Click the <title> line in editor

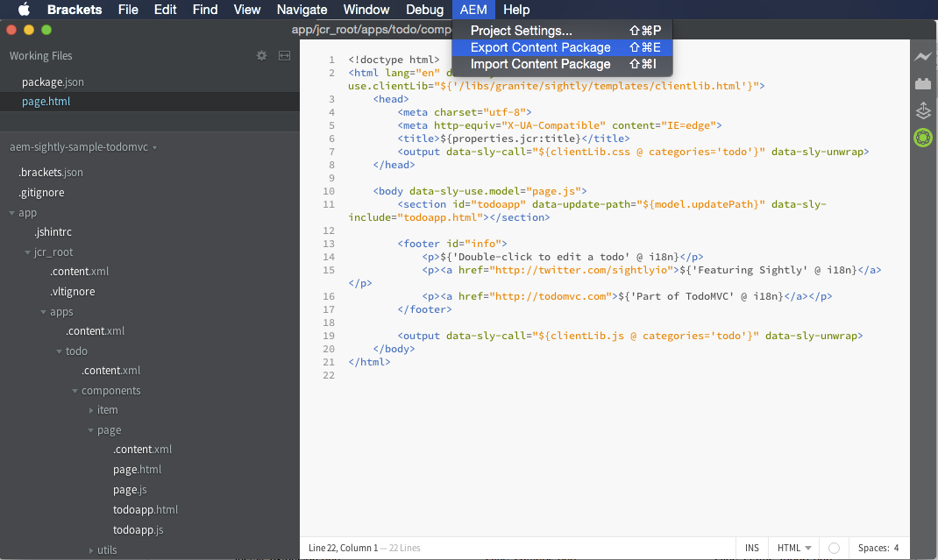[x=513, y=138]
